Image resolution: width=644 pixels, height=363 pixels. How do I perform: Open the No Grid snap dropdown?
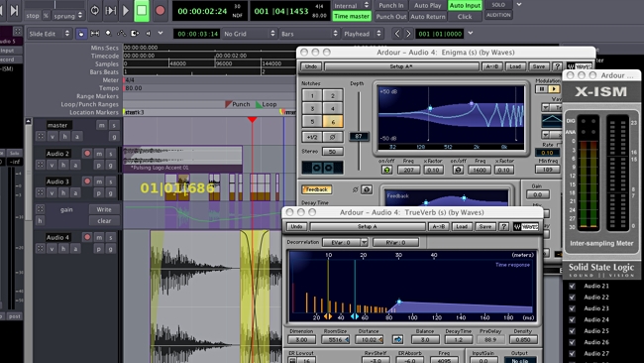249,34
